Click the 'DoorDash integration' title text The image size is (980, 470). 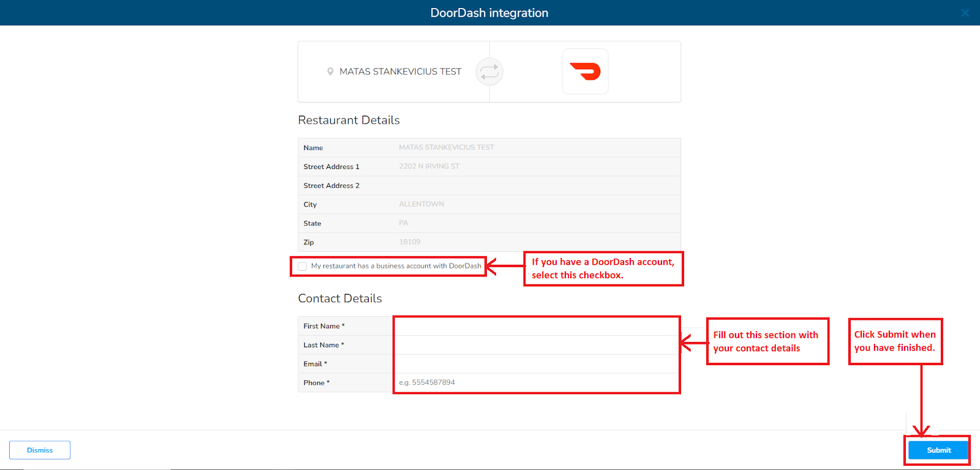coord(489,13)
